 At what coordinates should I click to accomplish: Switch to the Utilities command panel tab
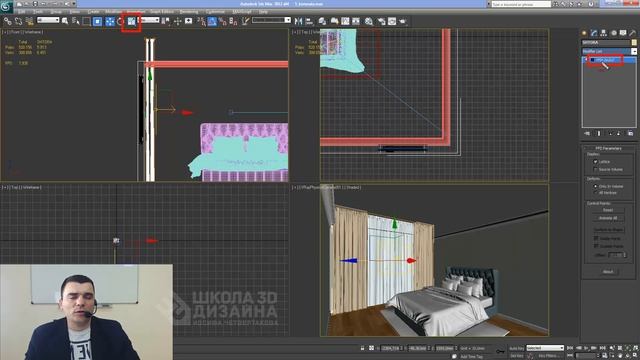632,33
